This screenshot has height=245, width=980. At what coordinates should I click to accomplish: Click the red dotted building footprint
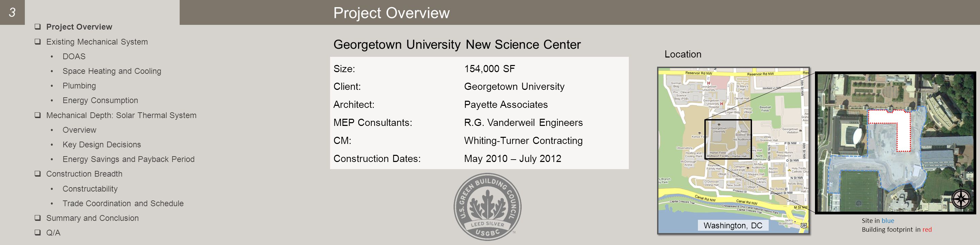click(889, 129)
